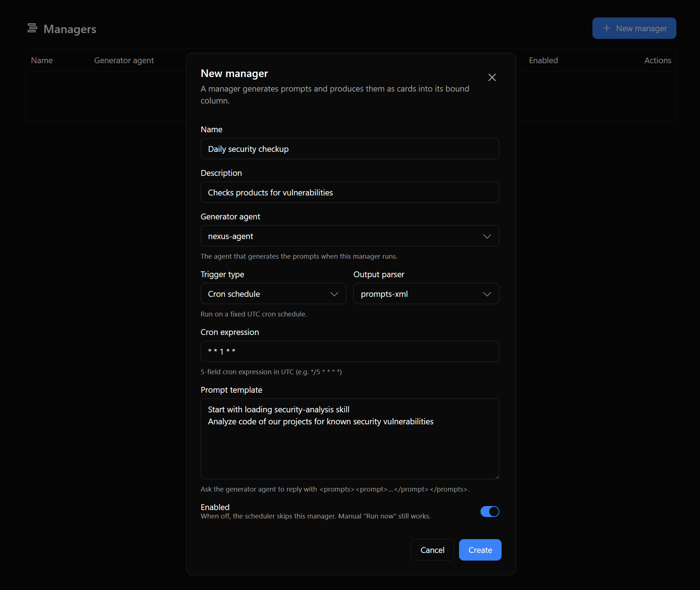The height and width of the screenshot is (590, 700).
Task: Click the Generator agent column header
Action: [x=124, y=60]
